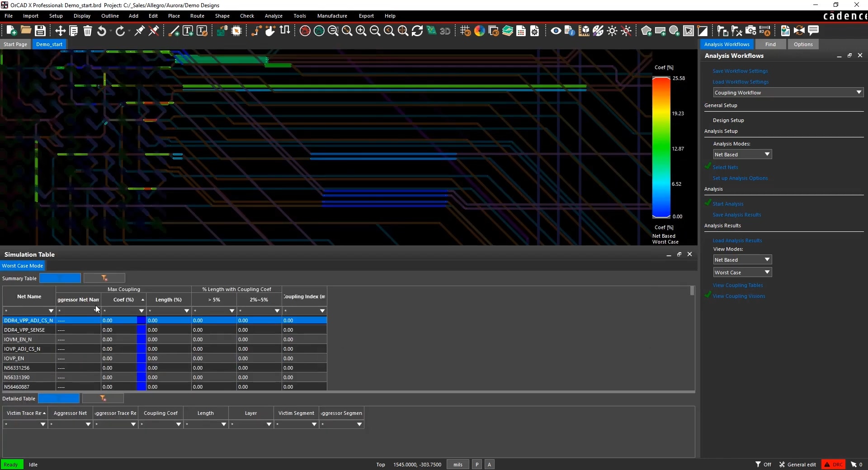
Task: Click the Refresh display icon
Action: (417, 31)
